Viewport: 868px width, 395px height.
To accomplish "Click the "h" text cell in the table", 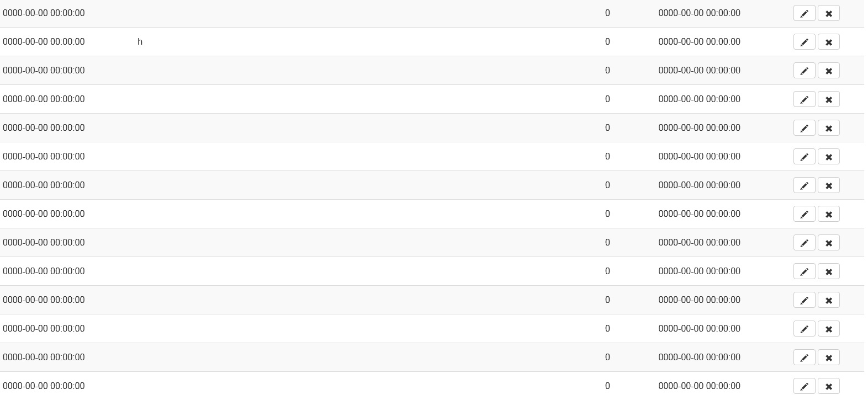I will point(140,42).
